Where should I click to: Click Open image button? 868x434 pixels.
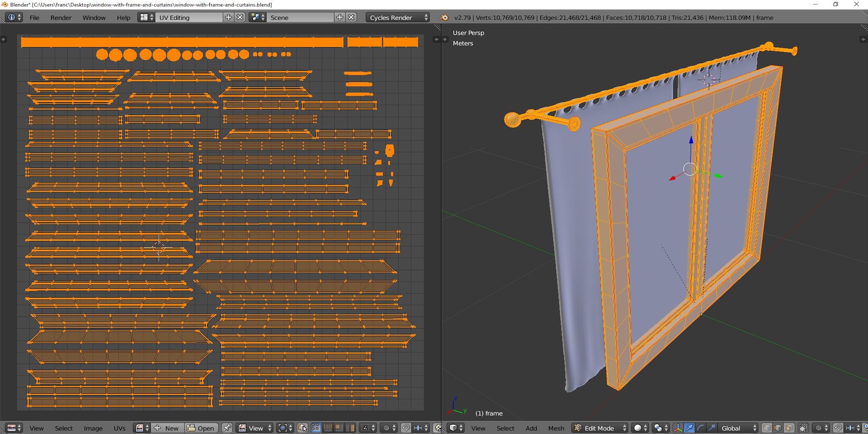tap(201, 428)
